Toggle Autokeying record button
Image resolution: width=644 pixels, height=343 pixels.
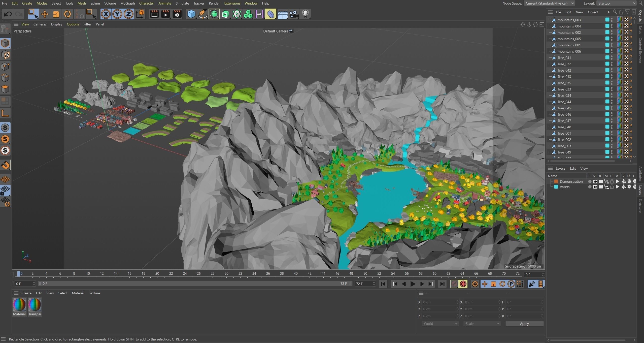463,284
